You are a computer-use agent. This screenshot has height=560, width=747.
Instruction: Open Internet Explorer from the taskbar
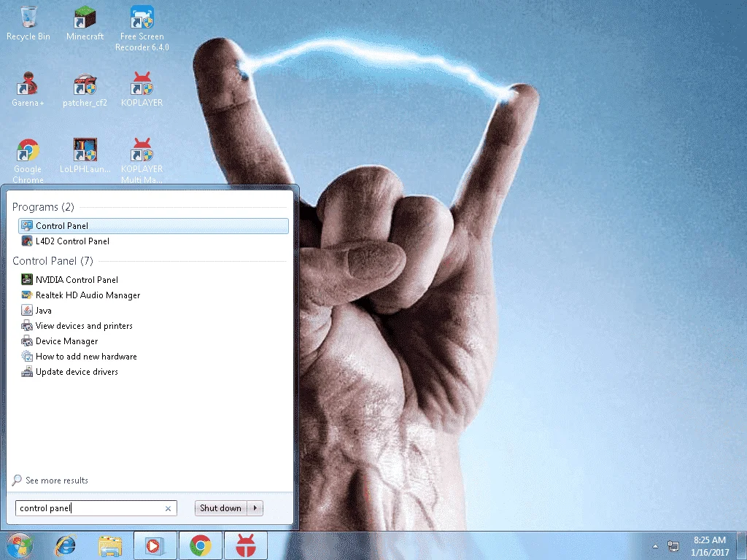pos(65,545)
